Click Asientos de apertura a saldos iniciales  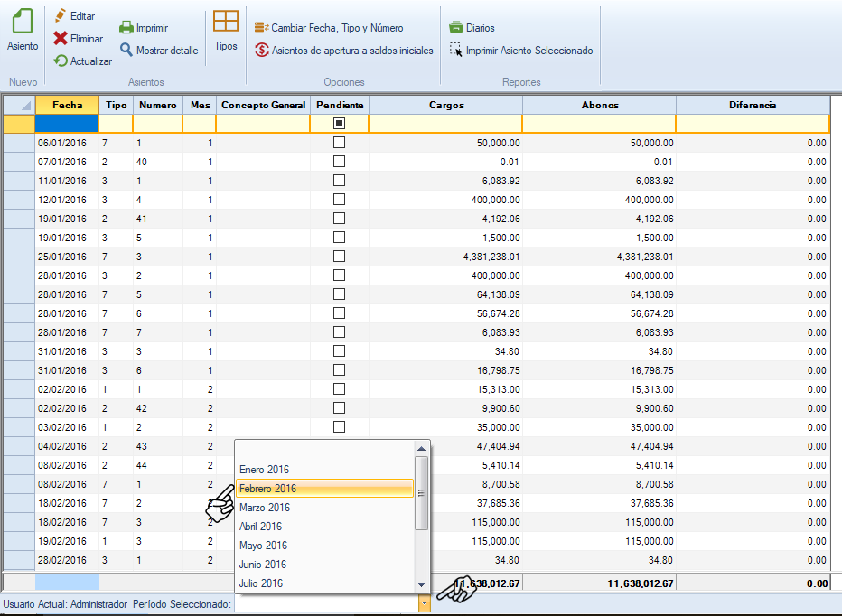tap(351, 51)
